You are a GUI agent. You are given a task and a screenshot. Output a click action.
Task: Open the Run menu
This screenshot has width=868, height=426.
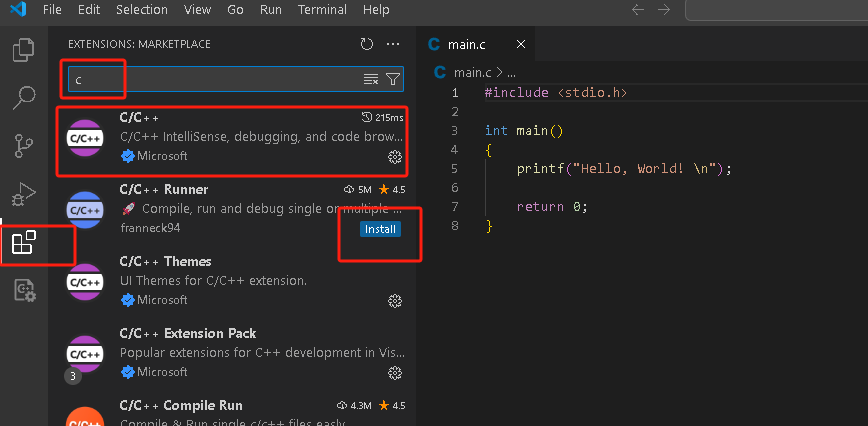tap(271, 9)
